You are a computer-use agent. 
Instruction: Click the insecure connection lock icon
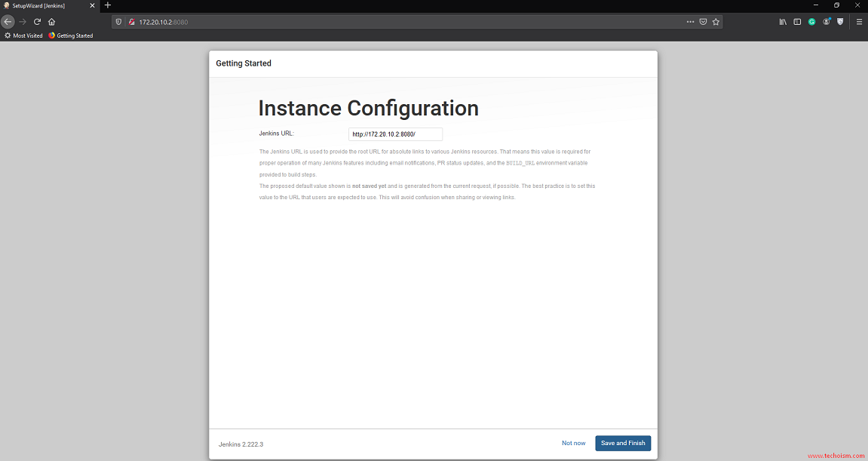click(132, 22)
